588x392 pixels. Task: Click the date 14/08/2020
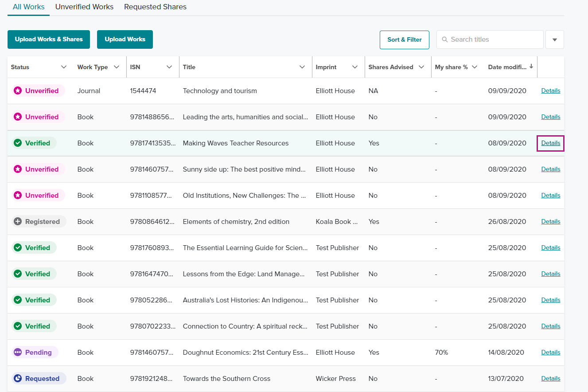pos(506,352)
